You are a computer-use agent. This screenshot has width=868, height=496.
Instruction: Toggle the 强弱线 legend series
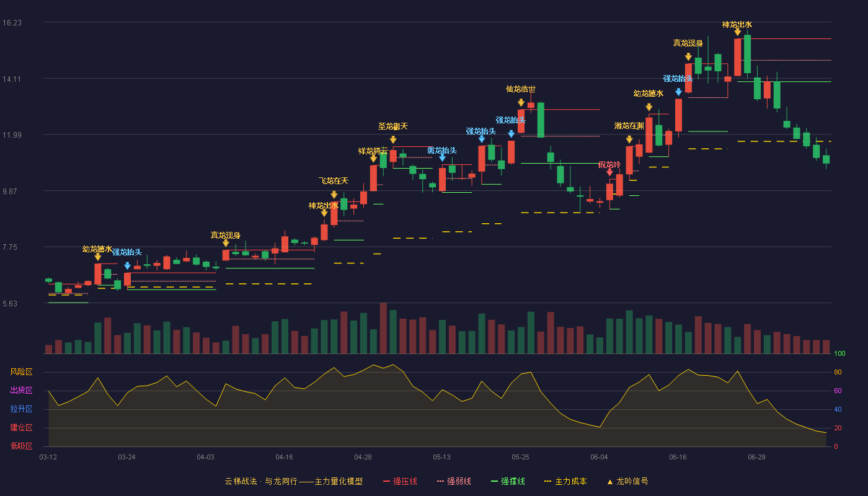point(454,481)
